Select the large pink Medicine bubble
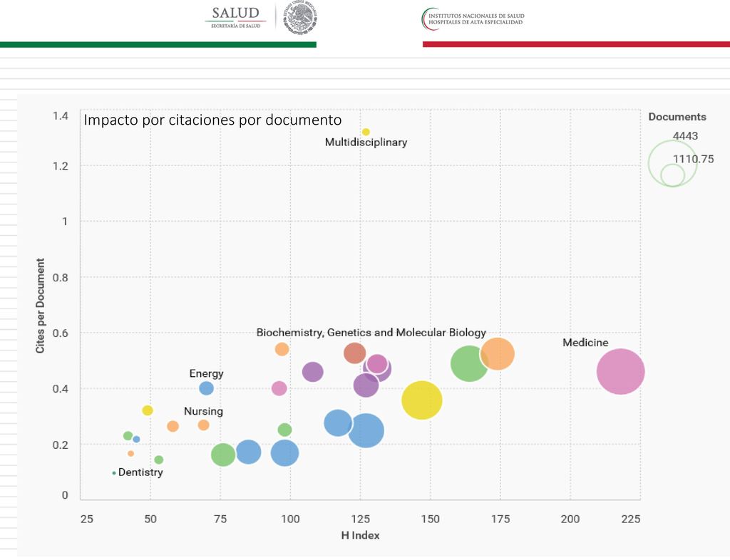730x560 pixels. point(621,372)
